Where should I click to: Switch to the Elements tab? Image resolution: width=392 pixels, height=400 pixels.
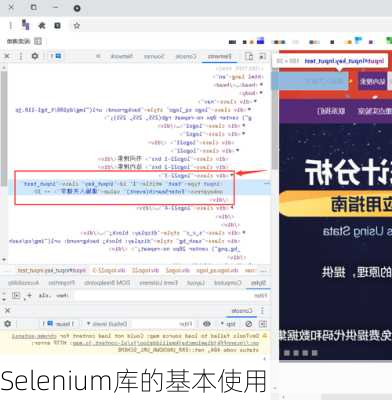point(220,56)
